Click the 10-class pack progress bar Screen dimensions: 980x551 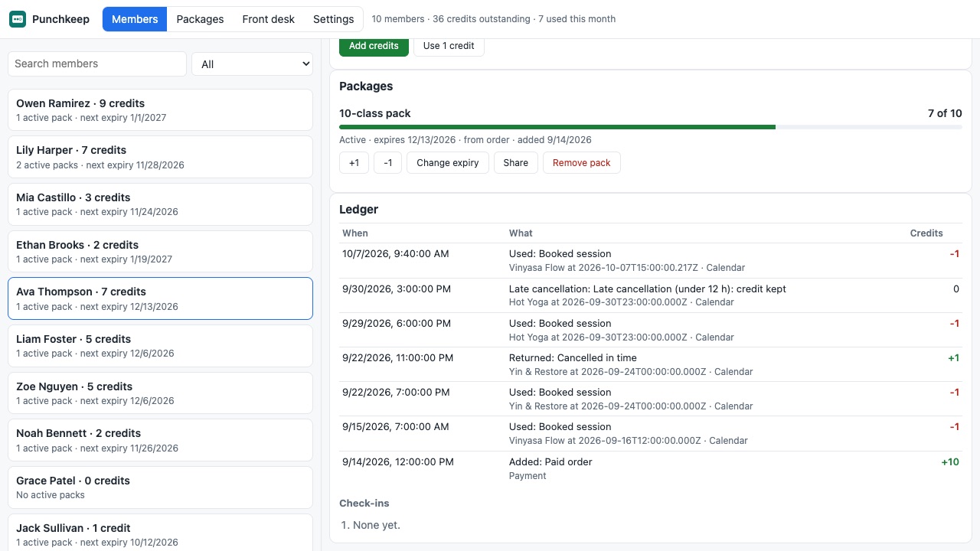point(651,127)
